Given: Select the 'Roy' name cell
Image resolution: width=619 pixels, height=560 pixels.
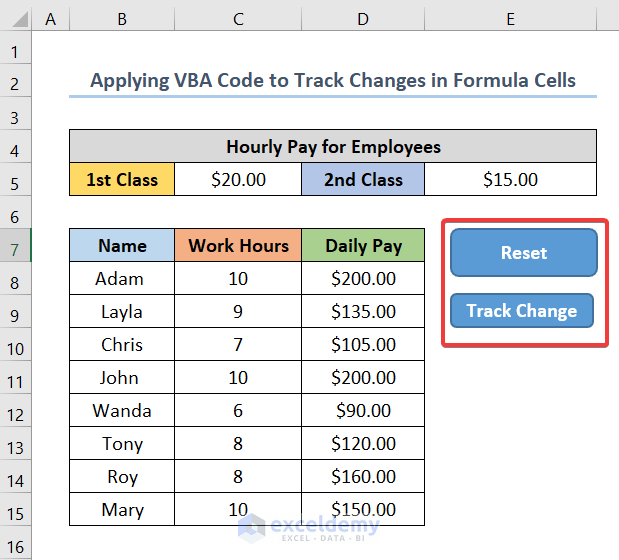Looking at the screenshot, I should [122, 476].
